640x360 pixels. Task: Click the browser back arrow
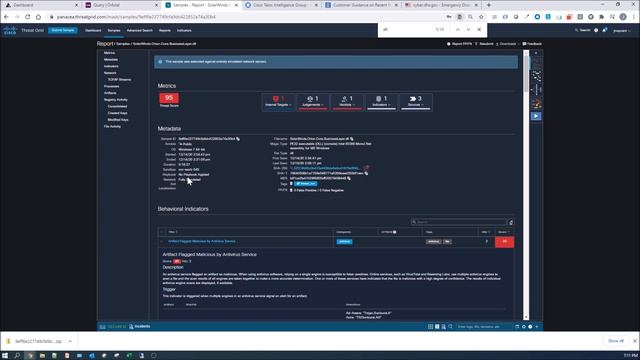click(x=6, y=17)
